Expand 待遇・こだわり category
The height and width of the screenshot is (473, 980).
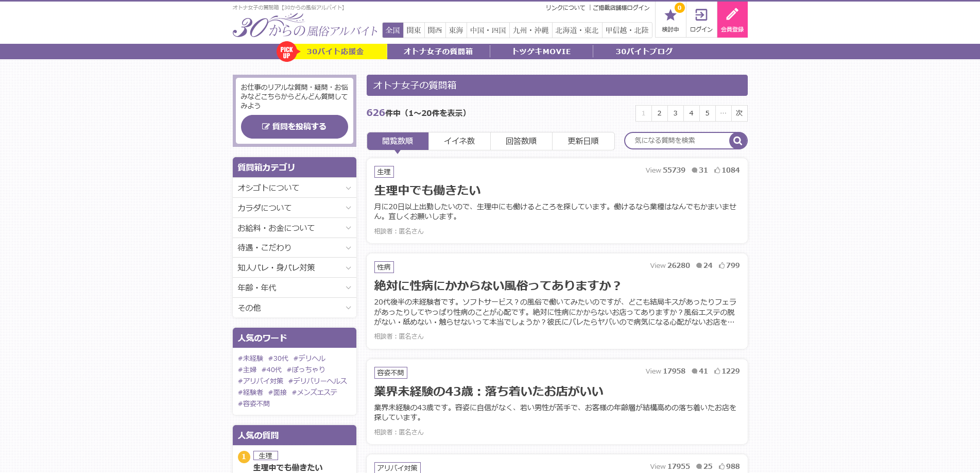click(x=294, y=248)
